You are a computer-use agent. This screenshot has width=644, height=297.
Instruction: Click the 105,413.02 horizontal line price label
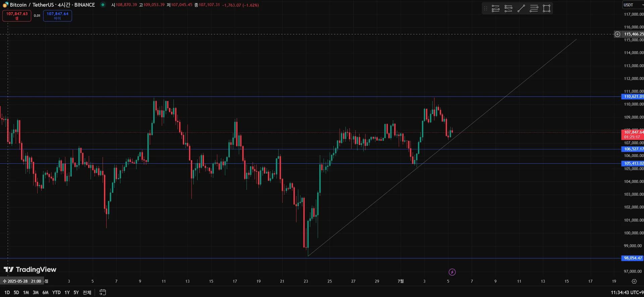633,163
